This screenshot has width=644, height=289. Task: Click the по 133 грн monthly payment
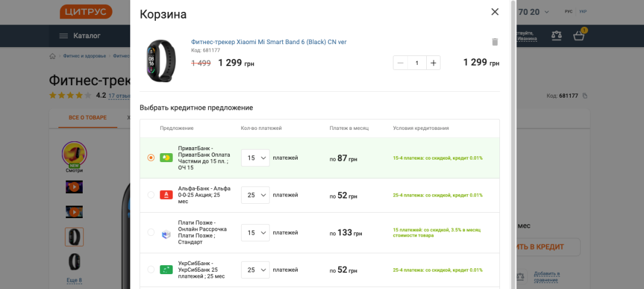pos(346,233)
